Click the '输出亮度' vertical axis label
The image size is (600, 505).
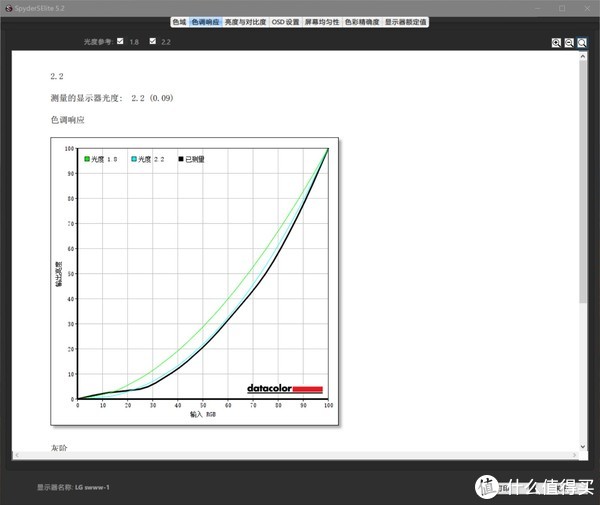pos(59,274)
